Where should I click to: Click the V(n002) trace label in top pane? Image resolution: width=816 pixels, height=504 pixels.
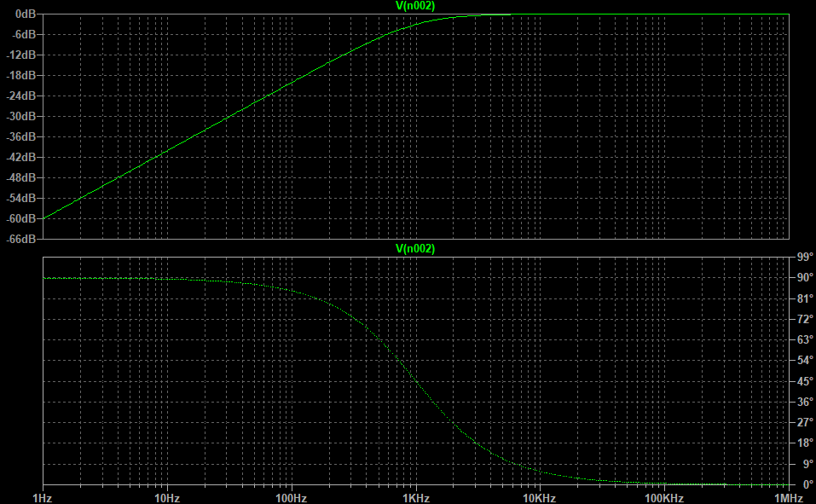click(x=415, y=6)
